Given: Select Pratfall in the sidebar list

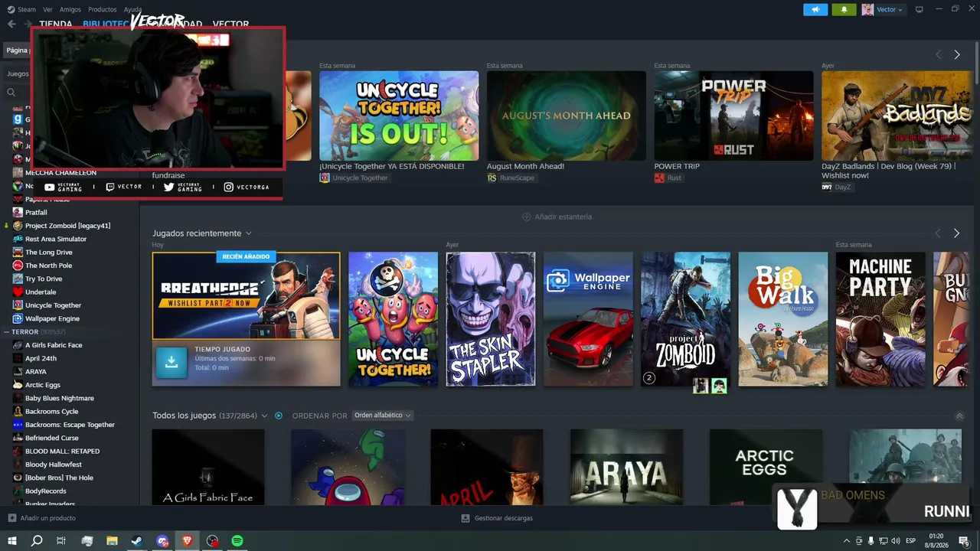Looking at the screenshot, I should [x=36, y=212].
